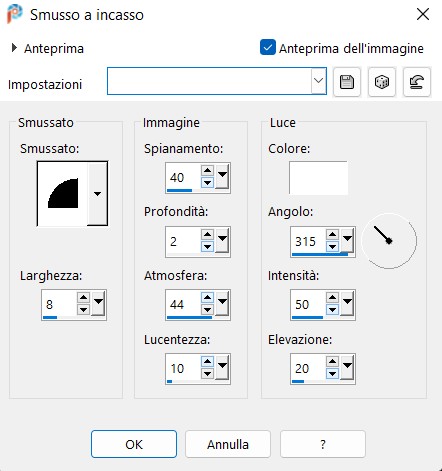The image size is (442, 471).
Task: Increase Spianamento value with up arrow
Action: click(x=207, y=171)
